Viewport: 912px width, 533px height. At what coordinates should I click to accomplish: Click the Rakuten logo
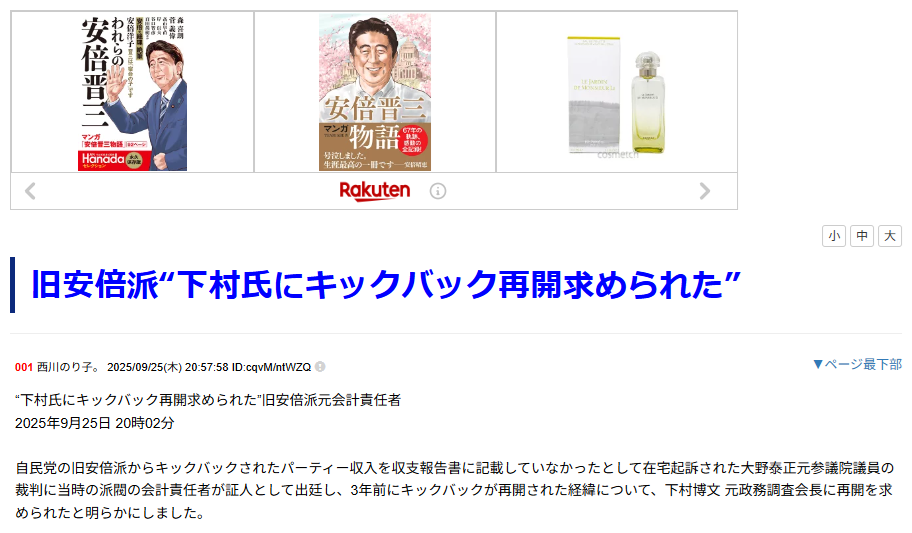(x=375, y=191)
